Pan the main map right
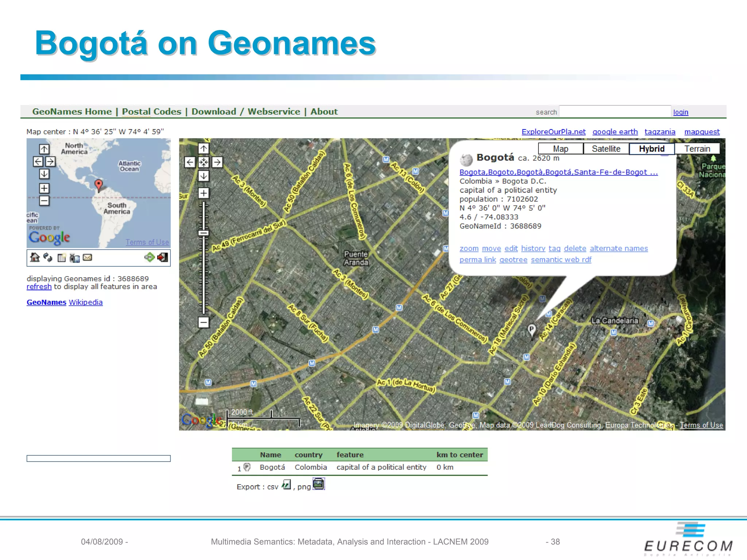The image size is (747, 560). click(x=217, y=162)
